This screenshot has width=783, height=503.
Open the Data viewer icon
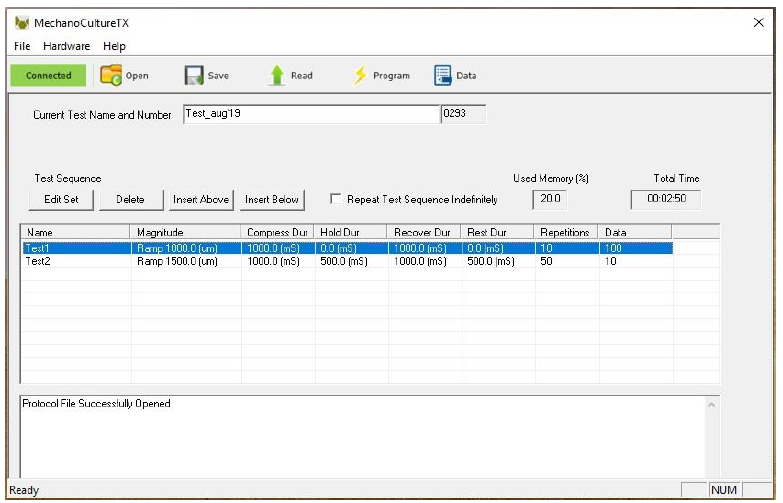pos(443,75)
